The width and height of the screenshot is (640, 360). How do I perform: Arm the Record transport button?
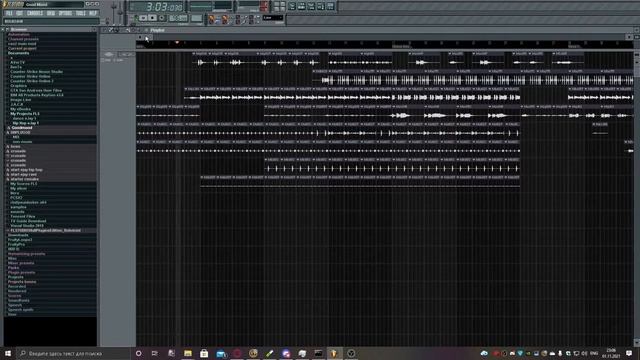pyautogui.click(x=162, y=18)
